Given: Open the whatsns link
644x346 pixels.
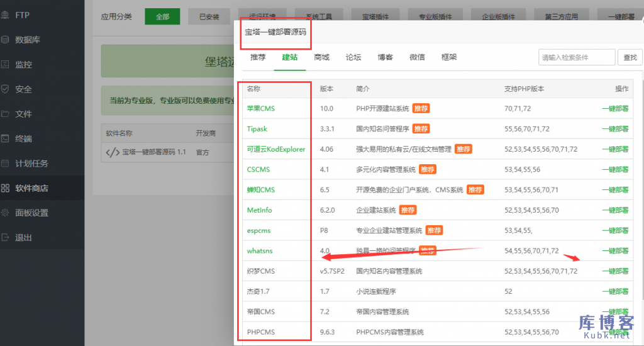Looking at the screenshot, I should pos(260,250).
